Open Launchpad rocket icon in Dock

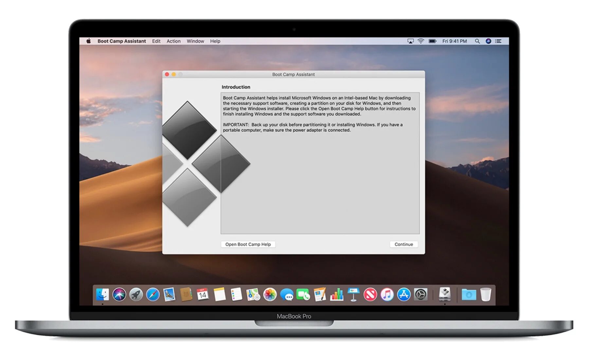136,295
